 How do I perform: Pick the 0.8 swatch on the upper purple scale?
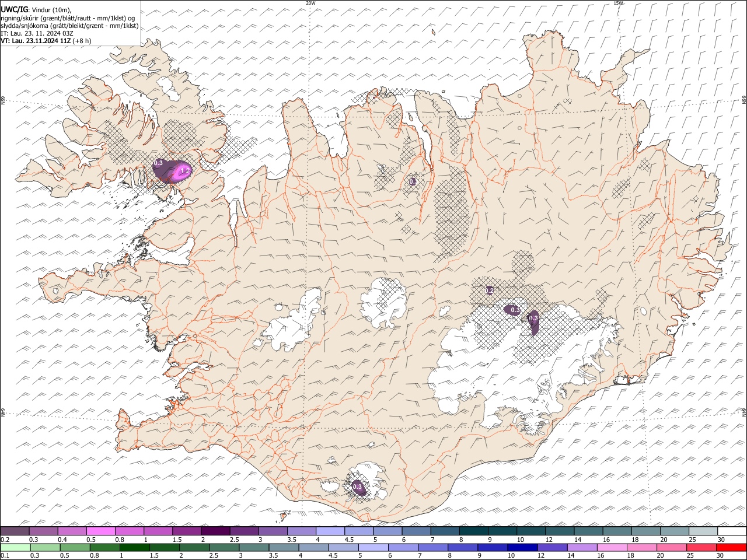[x=130, y=531]
